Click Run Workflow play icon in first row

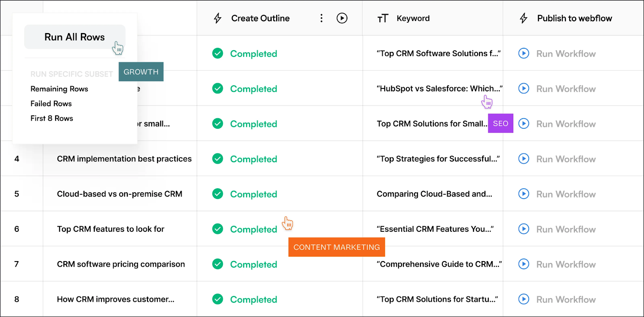point(524,54)
